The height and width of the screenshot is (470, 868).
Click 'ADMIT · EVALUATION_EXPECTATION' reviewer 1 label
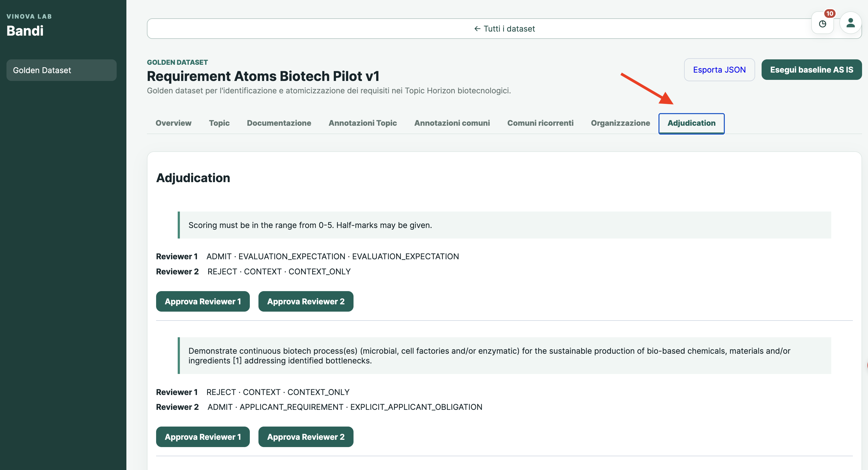tap(332, 256)
